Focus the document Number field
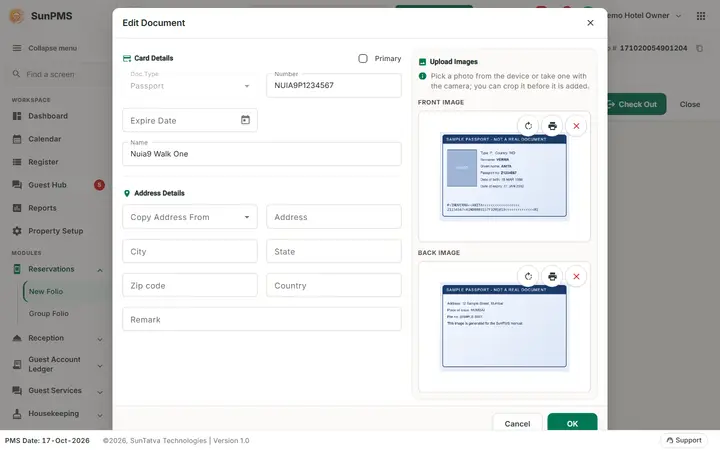The height and width of the screenshot is (450, 720). tap(334, 85)
